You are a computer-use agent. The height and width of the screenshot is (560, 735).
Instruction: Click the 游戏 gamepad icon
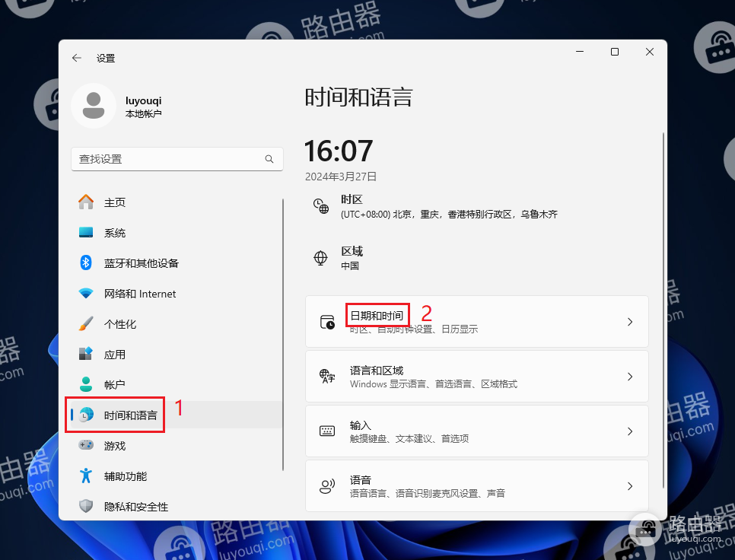pyautogui.click(x=86, y=444)
